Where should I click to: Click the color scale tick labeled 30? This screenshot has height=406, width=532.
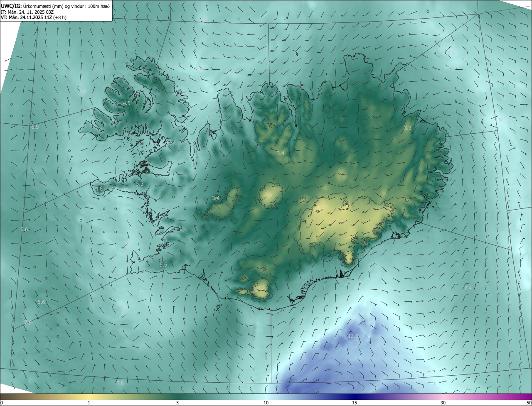pos(443,403)
